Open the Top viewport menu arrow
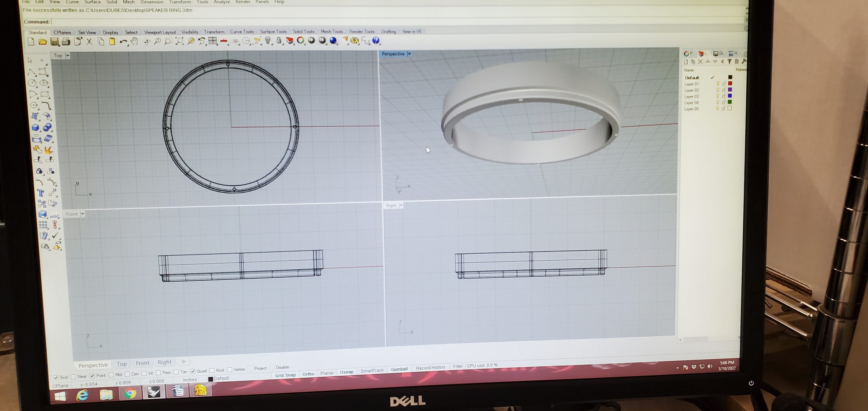The width and height of the screenshot is (868, 411). point(67,56)
